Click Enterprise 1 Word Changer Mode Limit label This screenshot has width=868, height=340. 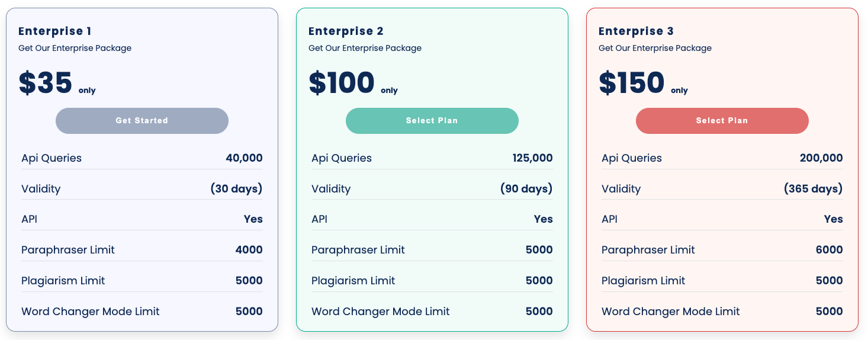tap(91, 312)
